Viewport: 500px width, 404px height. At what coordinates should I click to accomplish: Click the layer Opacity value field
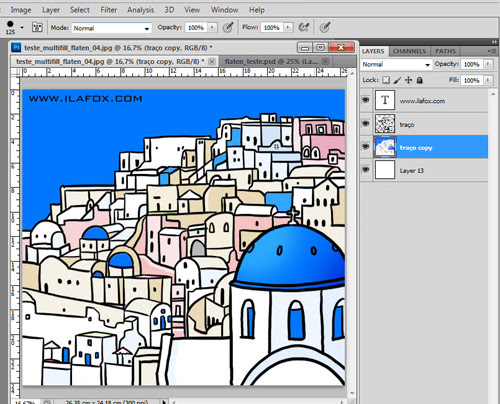(472, 64)
